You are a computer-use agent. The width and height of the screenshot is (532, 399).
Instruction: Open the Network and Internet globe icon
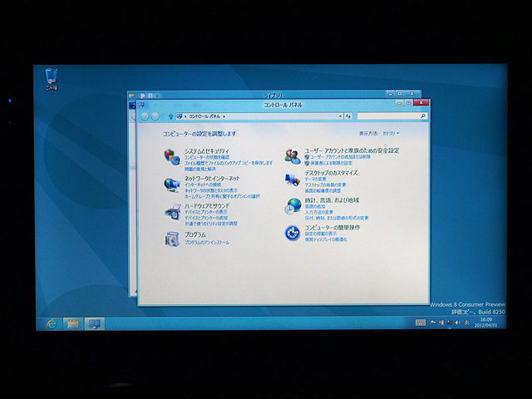click(172, 185)
